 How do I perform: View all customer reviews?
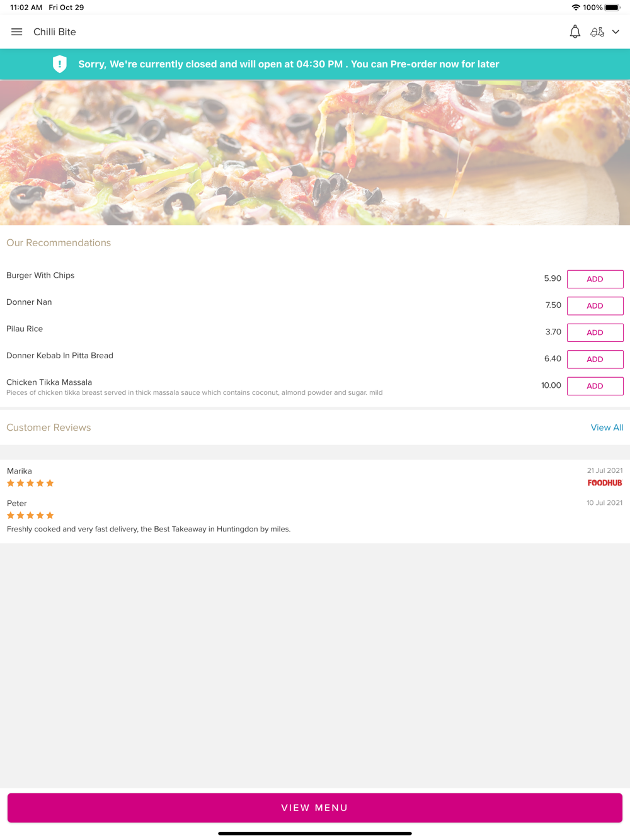pyautogui.click(x=607, y=428)
